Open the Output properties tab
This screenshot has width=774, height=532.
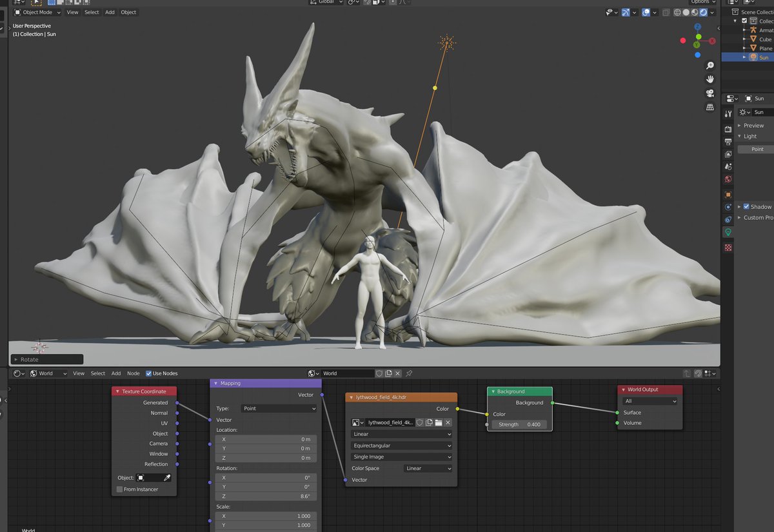click(x=728, y=141)
